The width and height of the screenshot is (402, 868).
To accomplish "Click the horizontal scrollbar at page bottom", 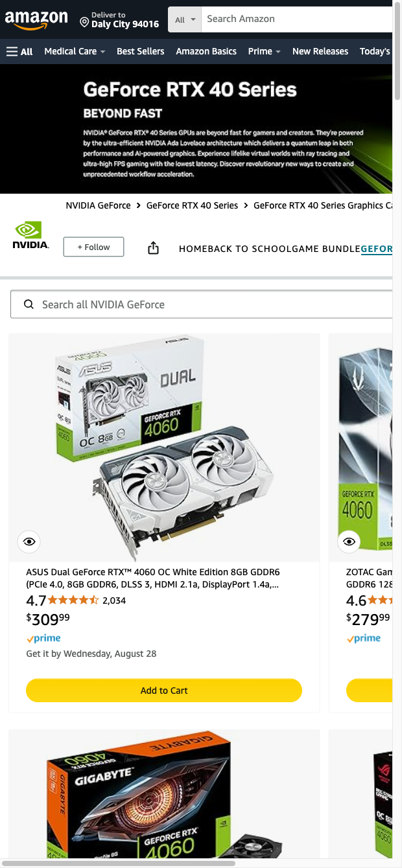I will tap(120, 863).
